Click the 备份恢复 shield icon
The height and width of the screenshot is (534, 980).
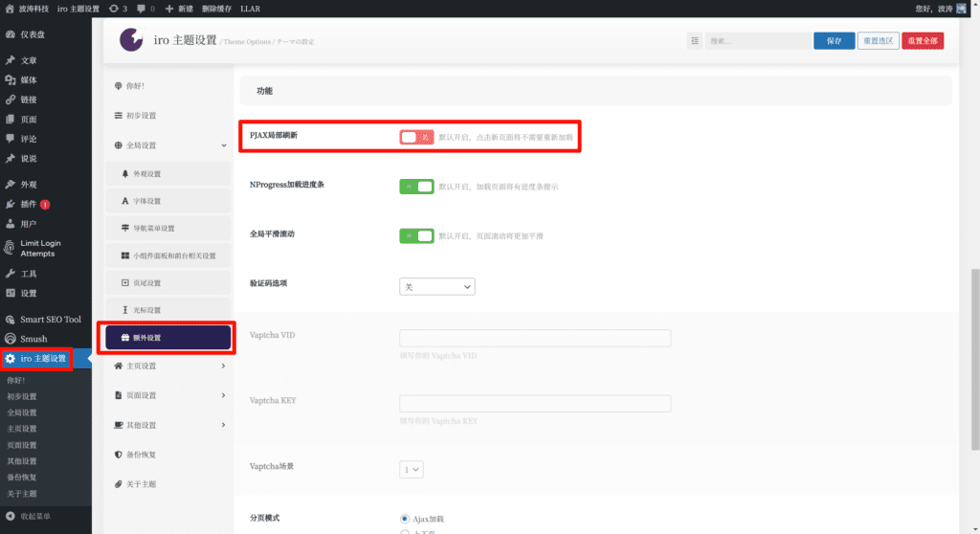click(118, 455)
